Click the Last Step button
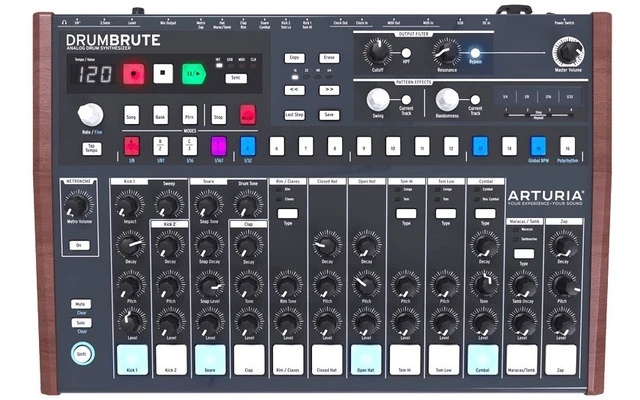 pyautogui.click(x=294, y=115)
